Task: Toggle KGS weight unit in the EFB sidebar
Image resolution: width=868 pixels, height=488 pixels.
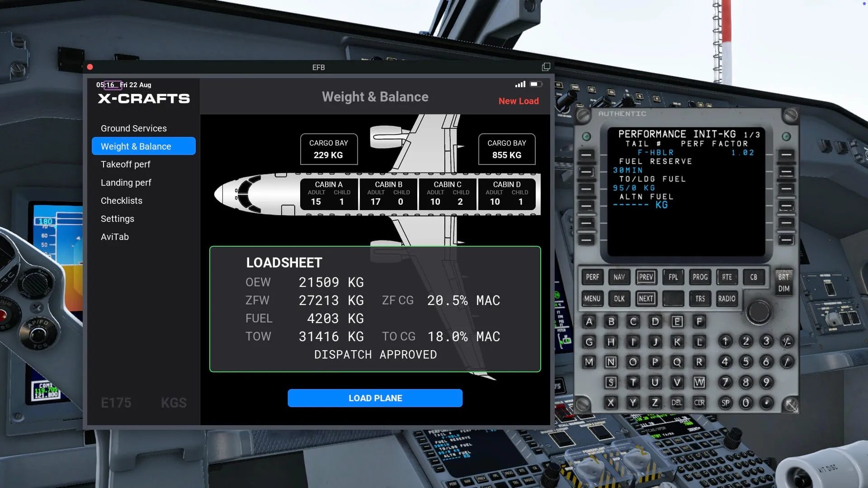Action: 174,403
